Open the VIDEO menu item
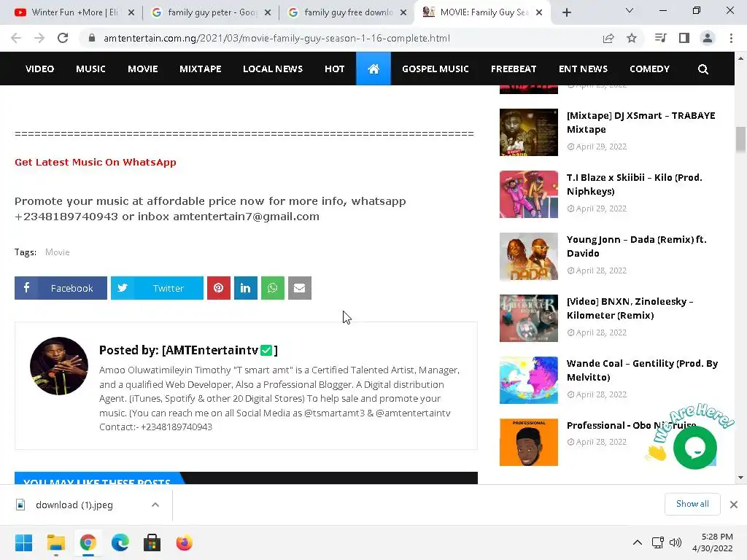The width and height of the screenshot is (747, 560). [39, 69]
